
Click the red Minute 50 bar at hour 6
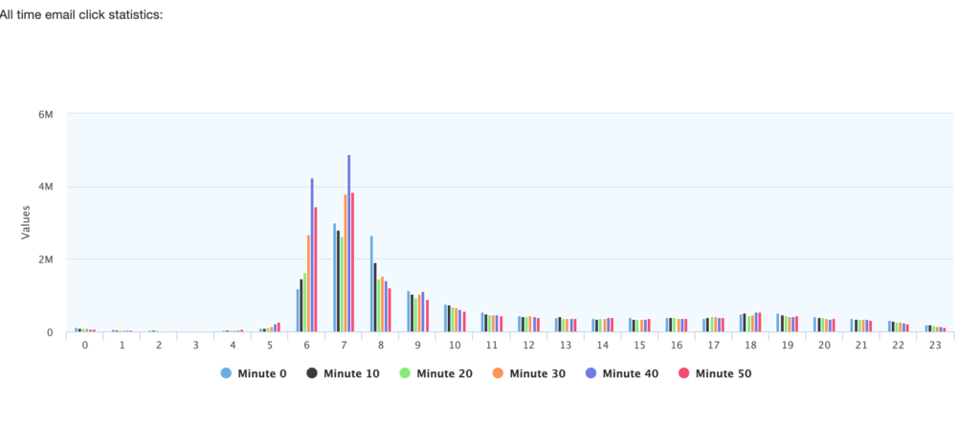tap(316, 269)
